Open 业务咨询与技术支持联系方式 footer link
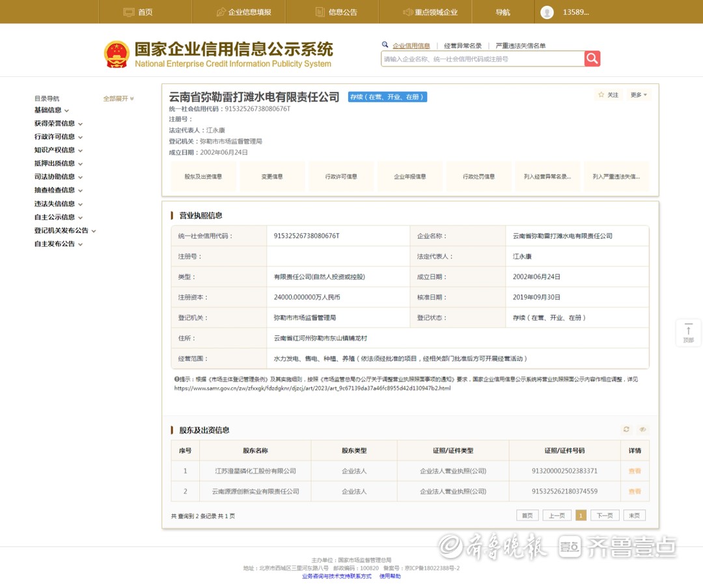The width and height of the screenshot is (703, 588). [x=337, y=576]
